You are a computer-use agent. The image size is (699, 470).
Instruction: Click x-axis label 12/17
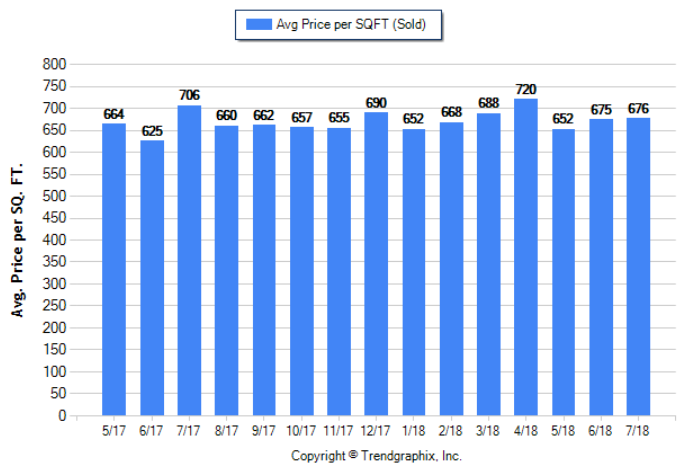375,431
